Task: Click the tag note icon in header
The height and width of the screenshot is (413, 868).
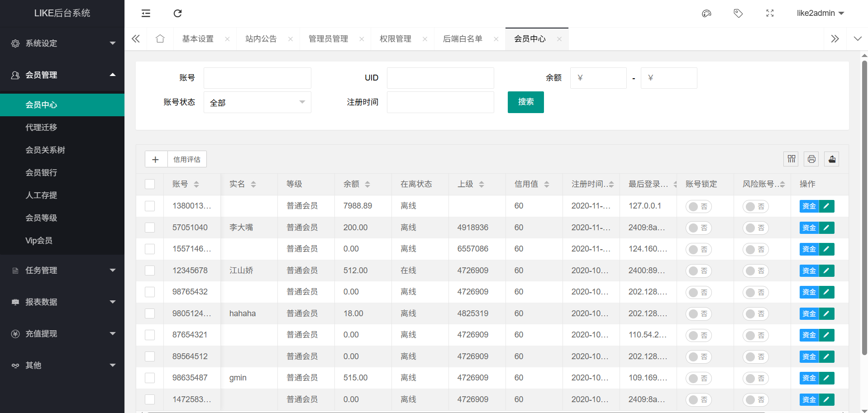Action: 738,13
